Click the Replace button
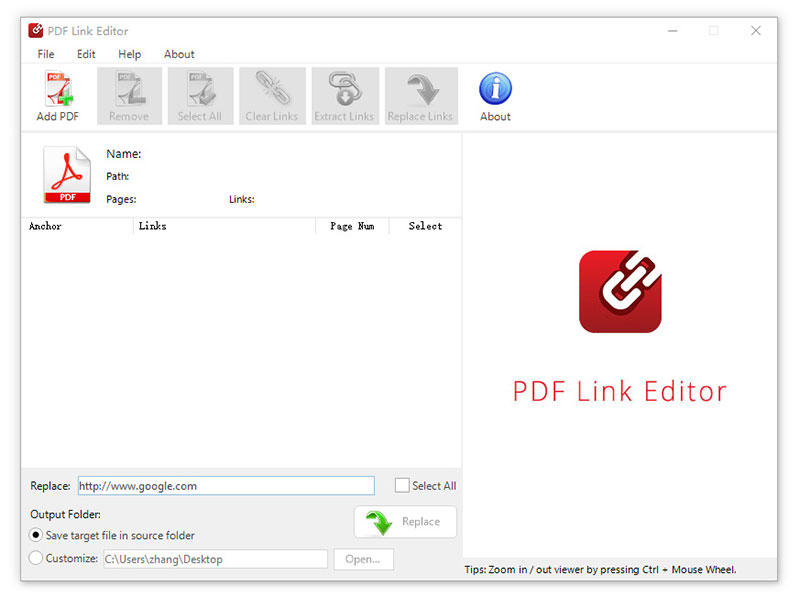 pyautogui.click(x=405, y=522)
